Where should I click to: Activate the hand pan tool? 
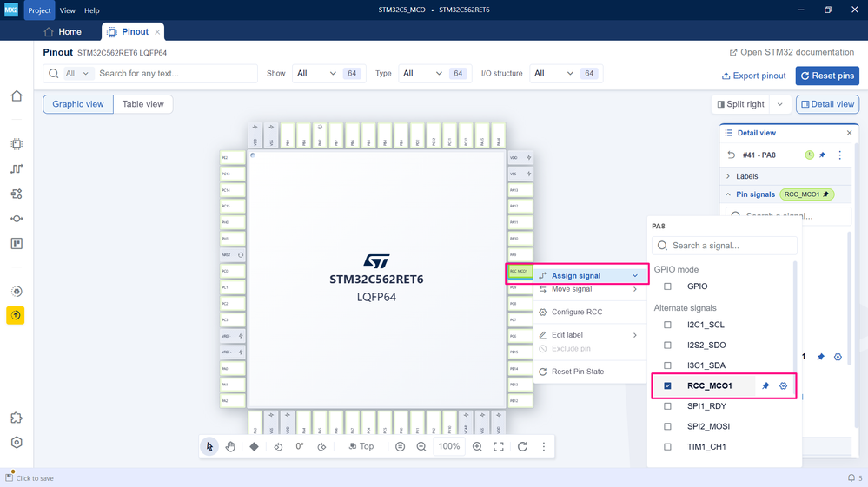point(230,447)
